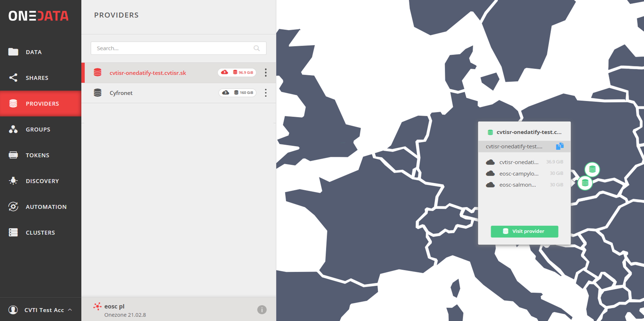
Task: Select Cyfronet in the providers list
Action: (121, 93)
